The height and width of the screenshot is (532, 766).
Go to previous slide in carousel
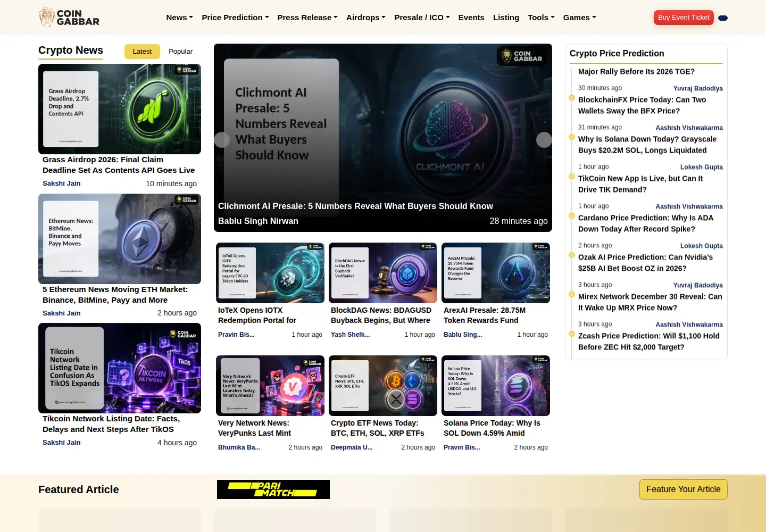[x=222, y=140]
